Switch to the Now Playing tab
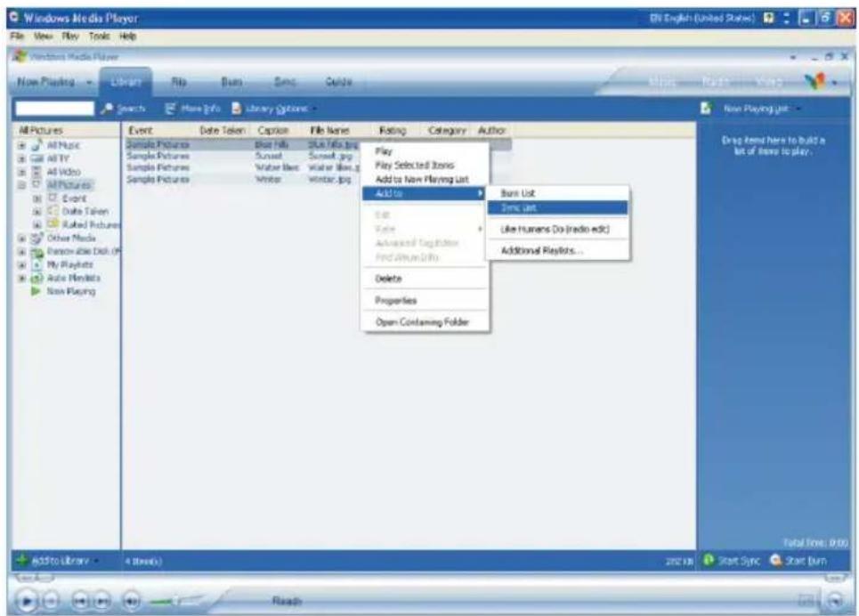This screenshot has height=616, width=859. 46,82
